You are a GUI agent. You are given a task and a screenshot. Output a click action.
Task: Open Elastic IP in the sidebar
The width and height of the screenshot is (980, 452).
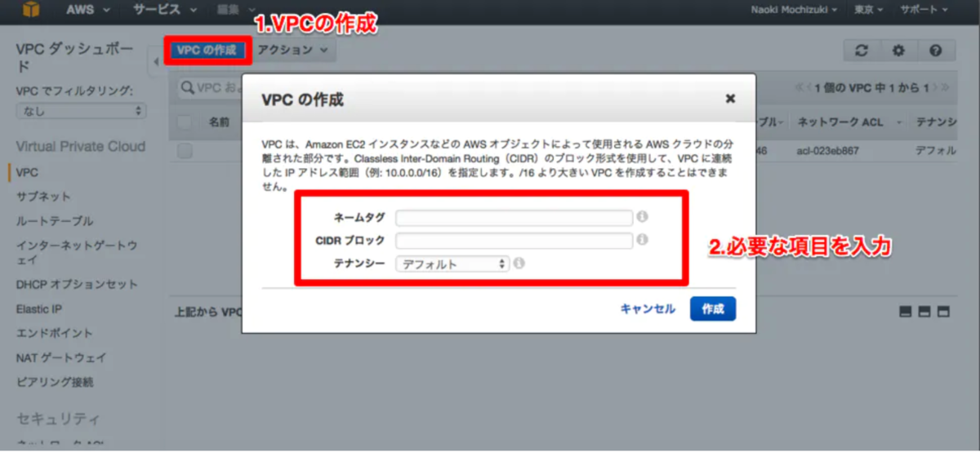tap(39, 309)
